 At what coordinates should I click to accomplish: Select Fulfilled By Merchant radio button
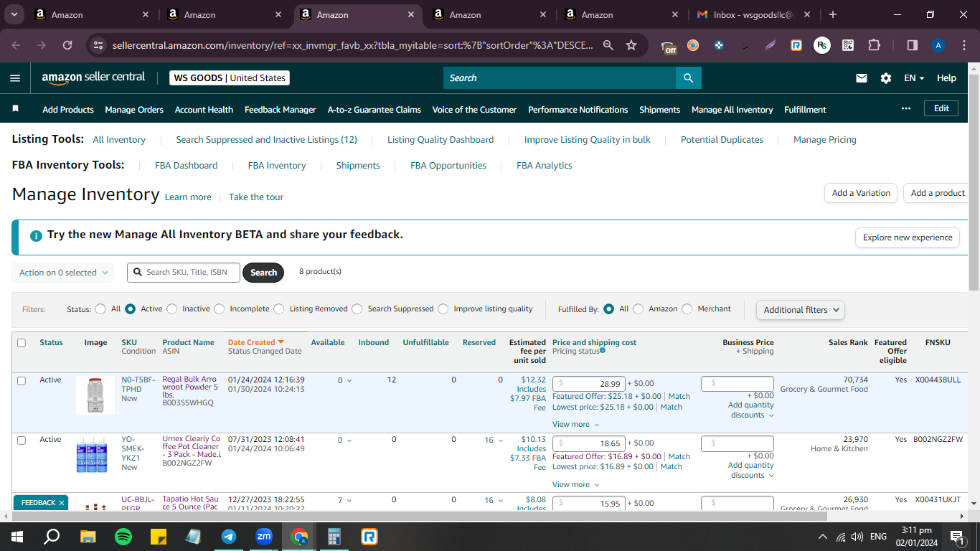coord(687,309)
